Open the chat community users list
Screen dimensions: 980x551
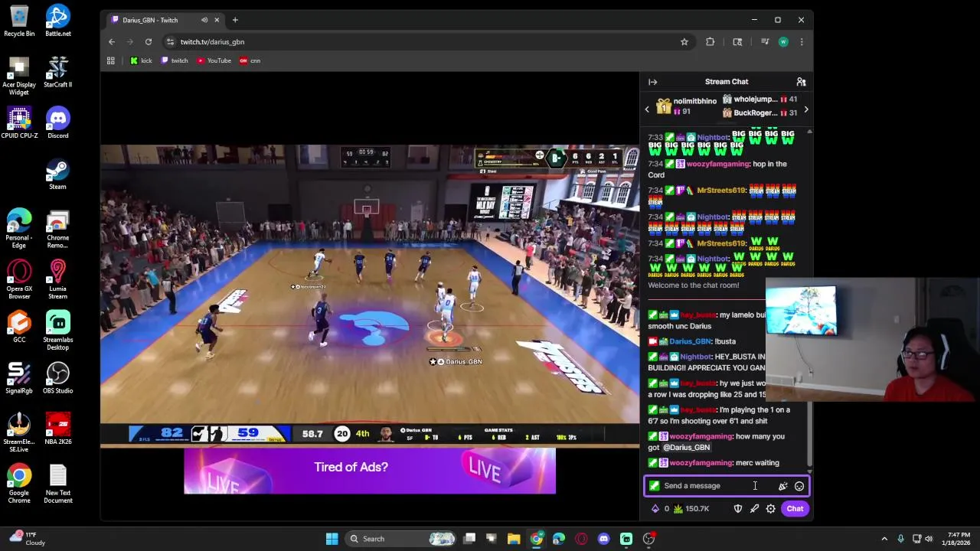[x=801, y=82]
